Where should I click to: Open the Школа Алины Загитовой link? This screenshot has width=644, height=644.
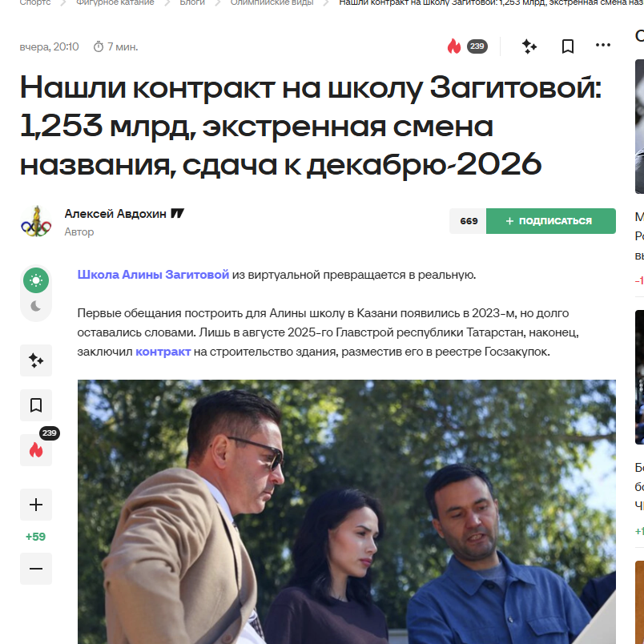tap(153, 275)
